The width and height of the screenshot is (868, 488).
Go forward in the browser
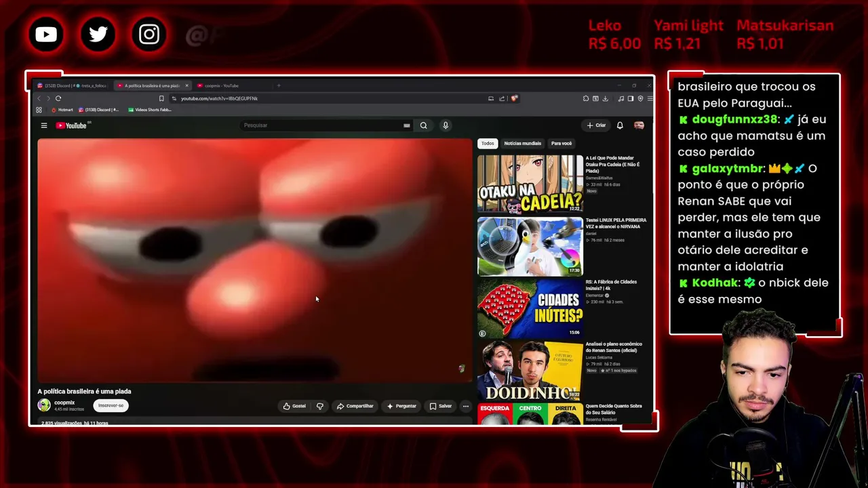pyautogui.click(x=47, y=98)
